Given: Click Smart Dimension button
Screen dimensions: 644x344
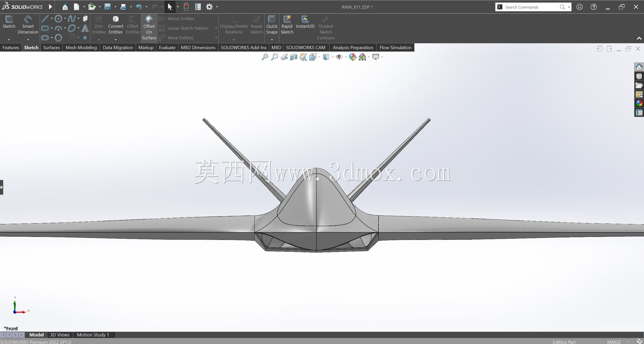Looking at the screenshot, I should click(28, 25).
